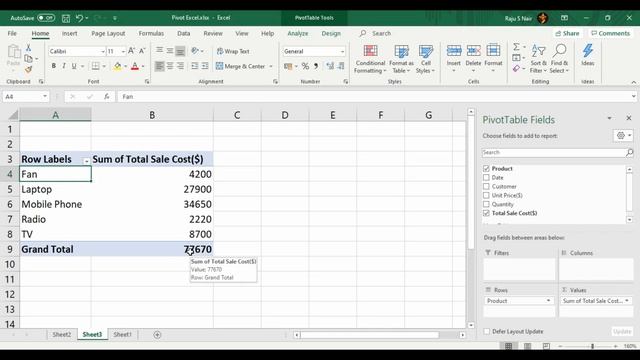
Task: Toggle Bold formatting
Action: tap(53, 66)
